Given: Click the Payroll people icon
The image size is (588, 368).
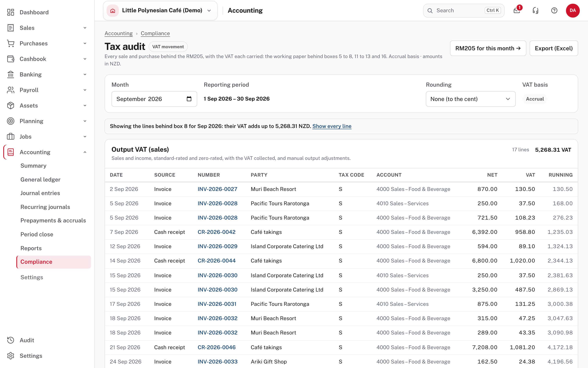Looking at the screenshot, I should (x=10, y=90).
